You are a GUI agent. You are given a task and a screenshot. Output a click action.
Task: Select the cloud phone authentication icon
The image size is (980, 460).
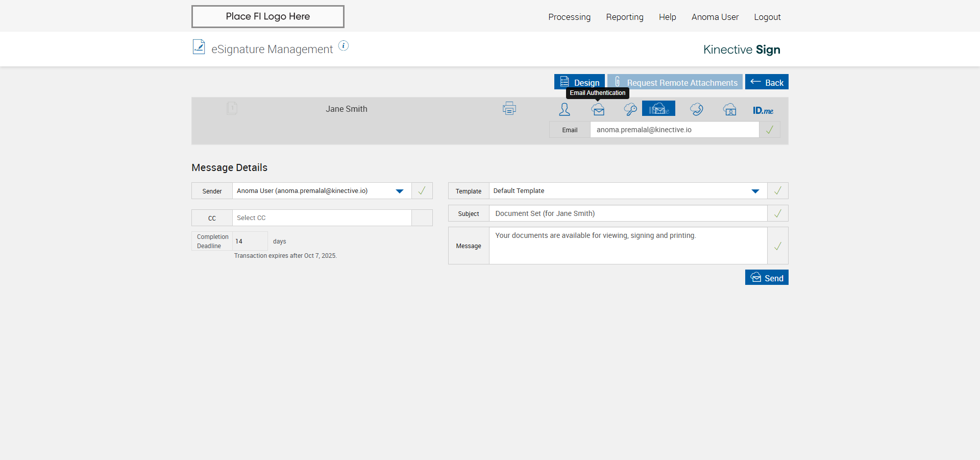pyautogui.click(x=697, y=109)
